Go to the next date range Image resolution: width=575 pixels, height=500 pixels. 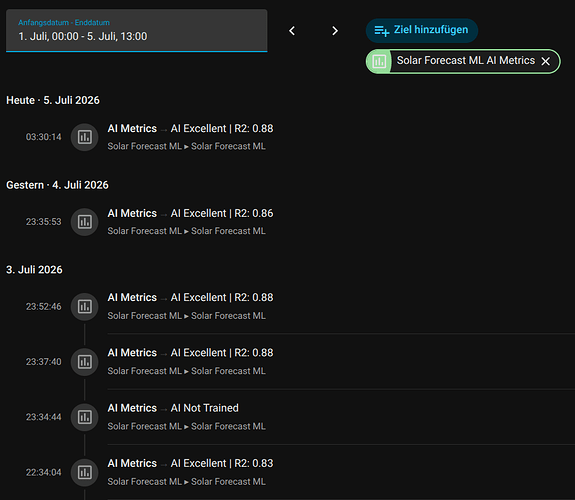[x=334, y=31]
